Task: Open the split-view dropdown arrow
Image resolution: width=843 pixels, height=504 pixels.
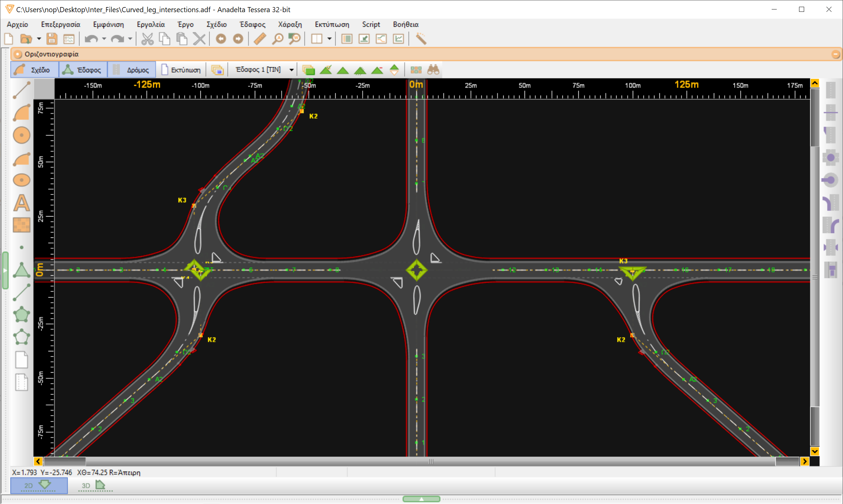Action: pyautogui.click(x=329, y=39)
